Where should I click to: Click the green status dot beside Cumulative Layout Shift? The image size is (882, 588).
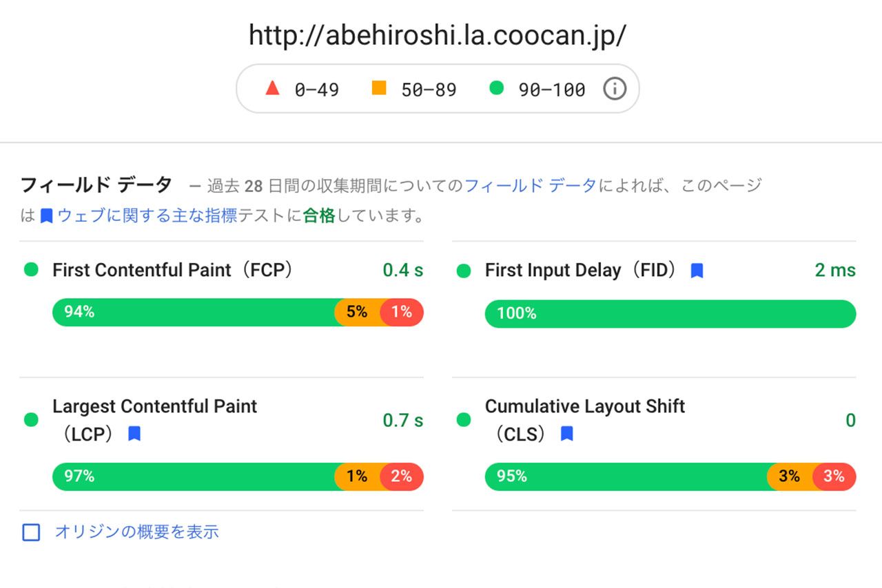(463, 419)
